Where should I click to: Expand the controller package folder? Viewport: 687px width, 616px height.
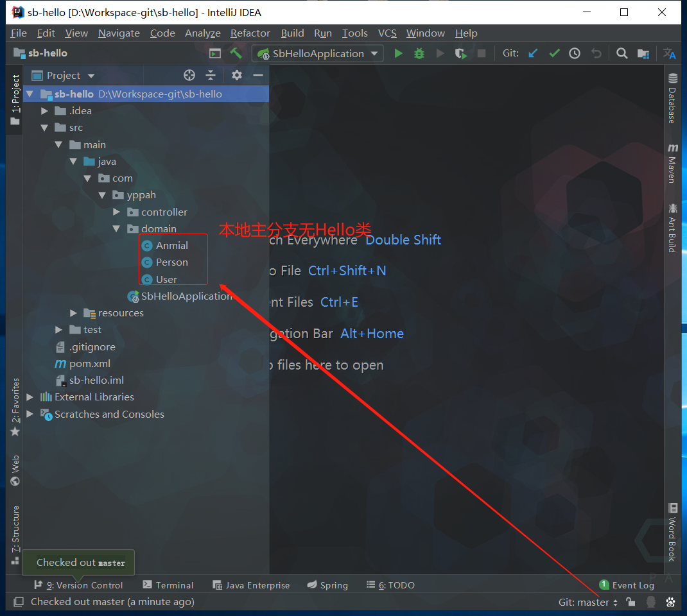[116, 212]
